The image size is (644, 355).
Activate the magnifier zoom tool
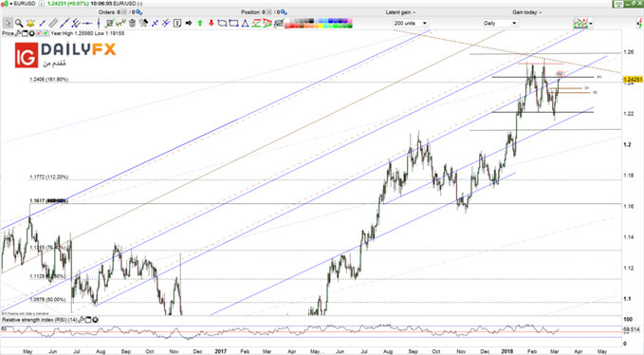point(19,24)
